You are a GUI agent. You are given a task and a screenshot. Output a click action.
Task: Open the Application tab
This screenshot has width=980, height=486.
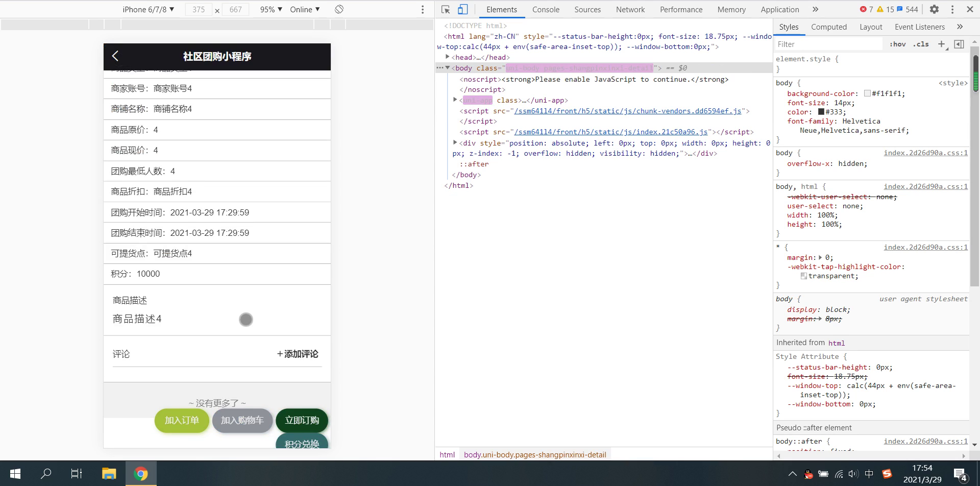(x=780, y=9)
